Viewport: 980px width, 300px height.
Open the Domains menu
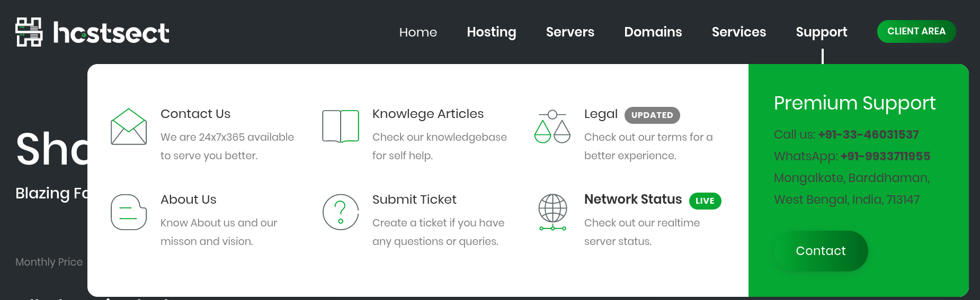pos(653,32)
